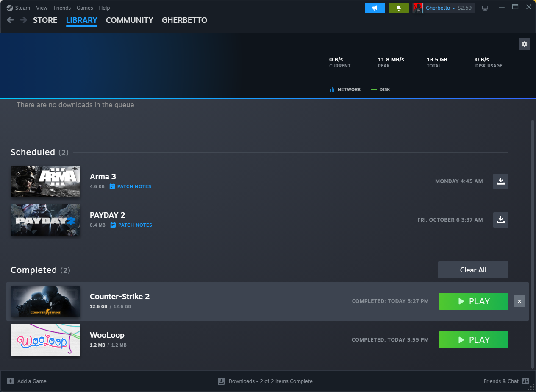Click the 13.5 GB TOTAL value

[437, 60]
